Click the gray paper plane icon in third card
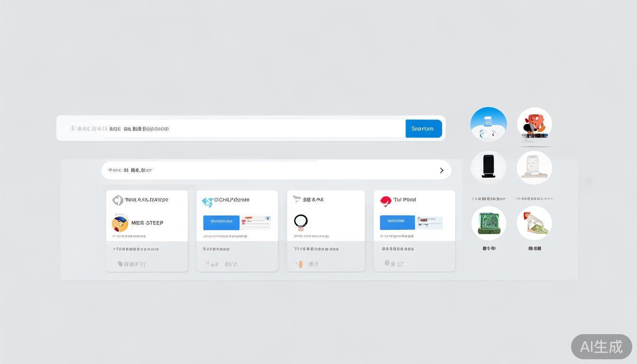The width and height of the screenshot is (637, 364). click(x=297, y=199)
